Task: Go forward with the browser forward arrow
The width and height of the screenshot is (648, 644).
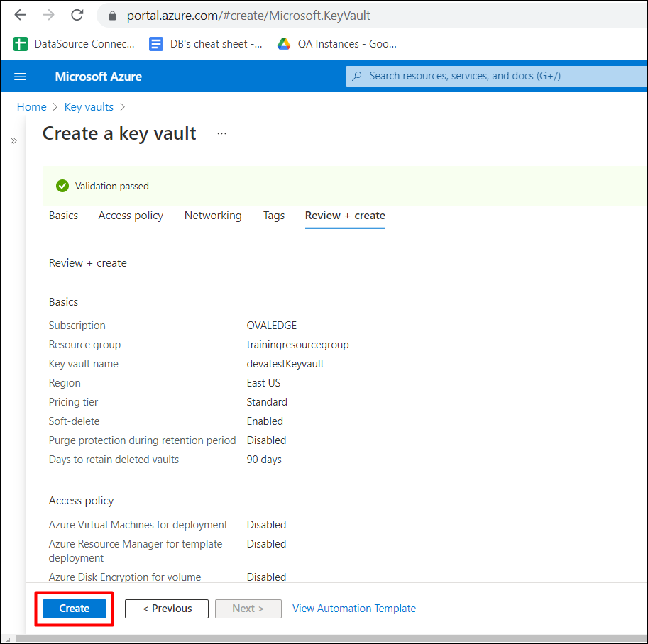Action: pyautogui.click(x=49, y=16)
